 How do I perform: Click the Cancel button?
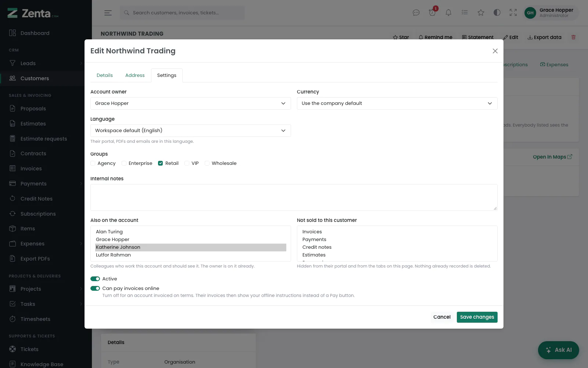point(442,317)
